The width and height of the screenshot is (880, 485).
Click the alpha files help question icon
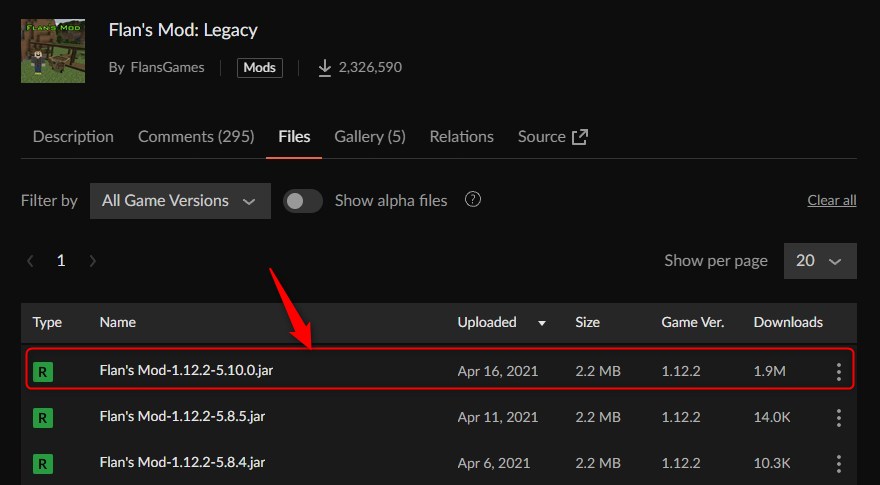pyautogui.click(x=473, y=199)
